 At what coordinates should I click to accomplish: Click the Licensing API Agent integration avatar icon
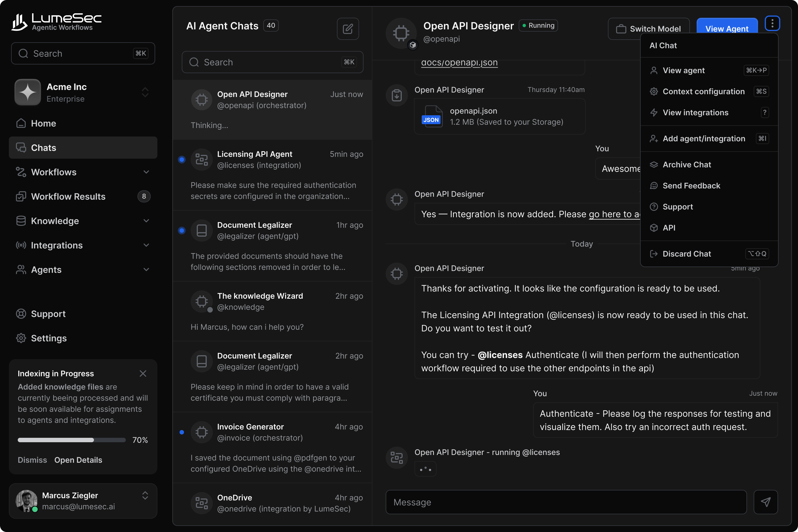[201, 160]
